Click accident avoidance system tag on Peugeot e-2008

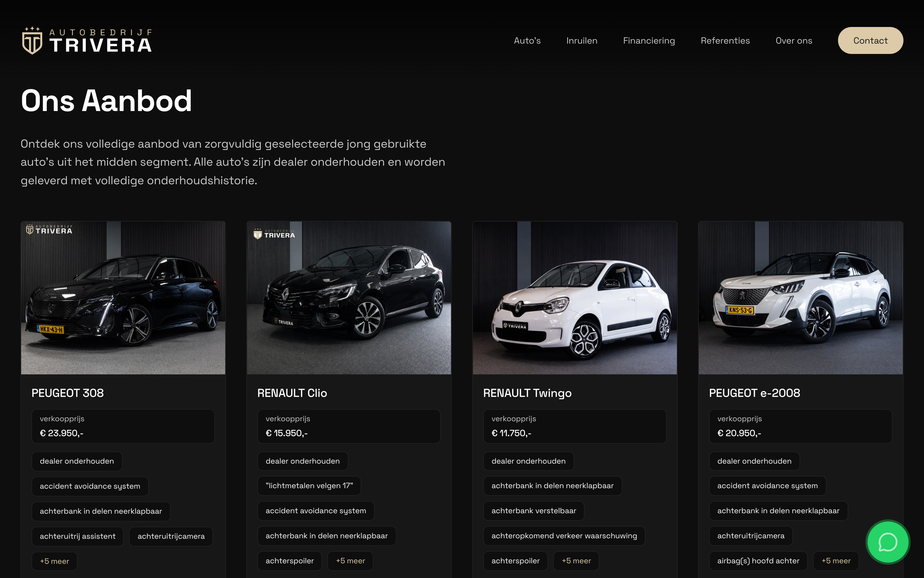click(x=767, y=486)
